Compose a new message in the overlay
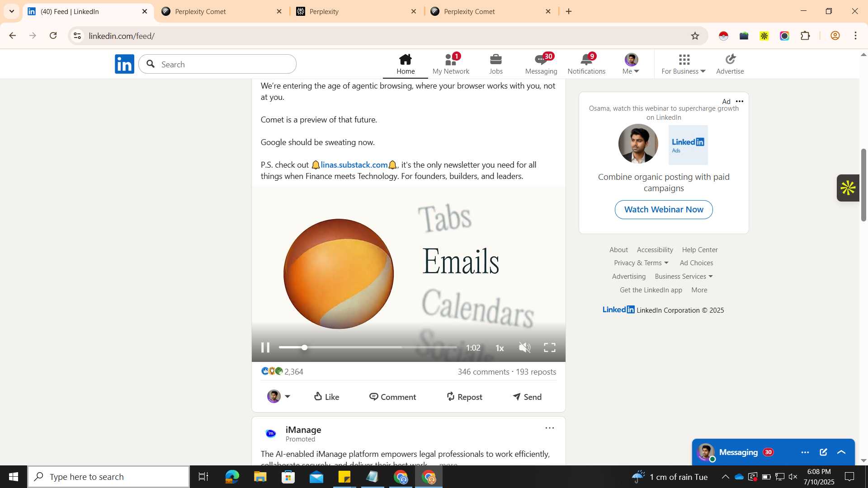This screenshot has width=868, height=488. pos(823,452)
